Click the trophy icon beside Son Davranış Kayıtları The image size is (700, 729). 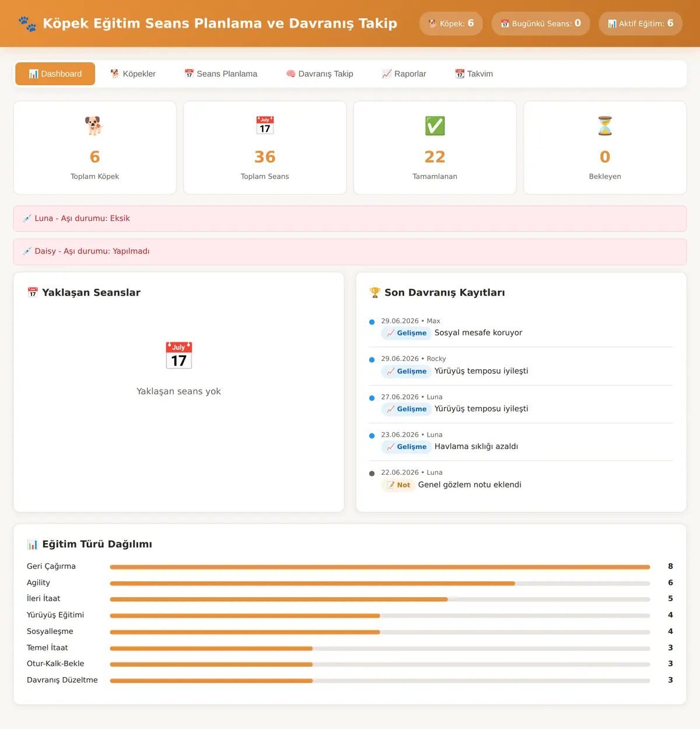(x=375, y=293)
